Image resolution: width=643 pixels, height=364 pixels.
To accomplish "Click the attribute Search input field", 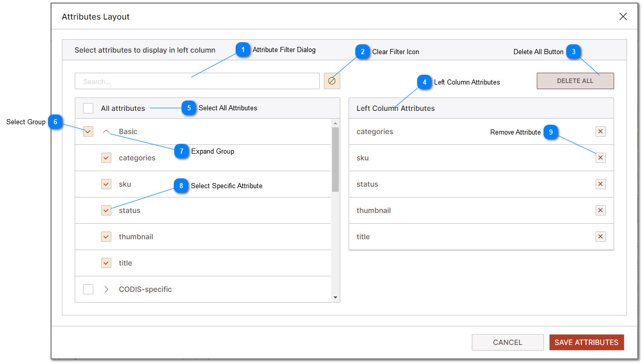I will [197, 81].
